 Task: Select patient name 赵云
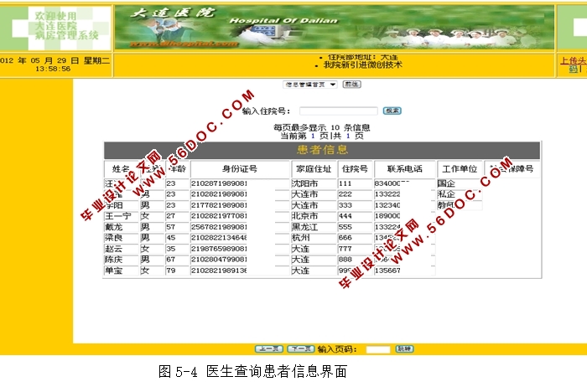click(114, 249)
